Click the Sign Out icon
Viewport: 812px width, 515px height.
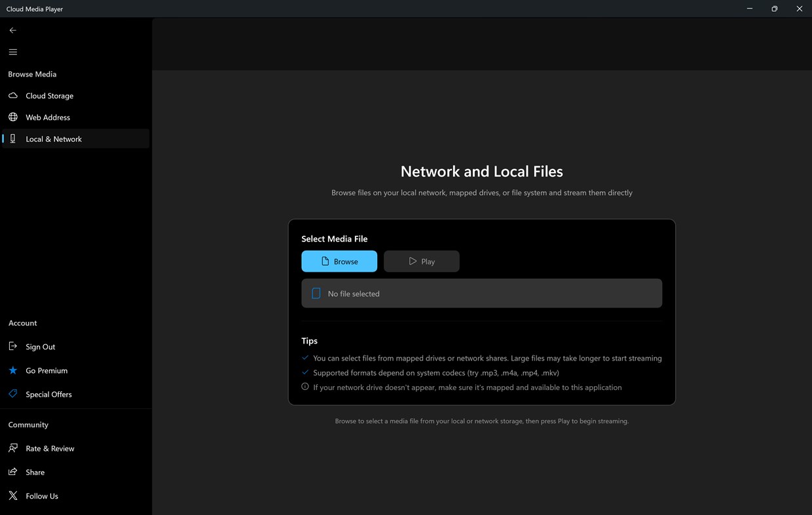pyautogui.click(x=12, y=346)
